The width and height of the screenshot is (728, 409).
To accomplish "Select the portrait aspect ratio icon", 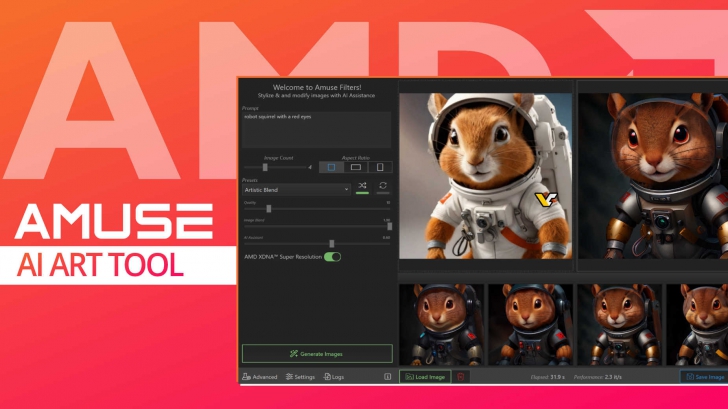I will pyautogui.click(x=380, y=167).
